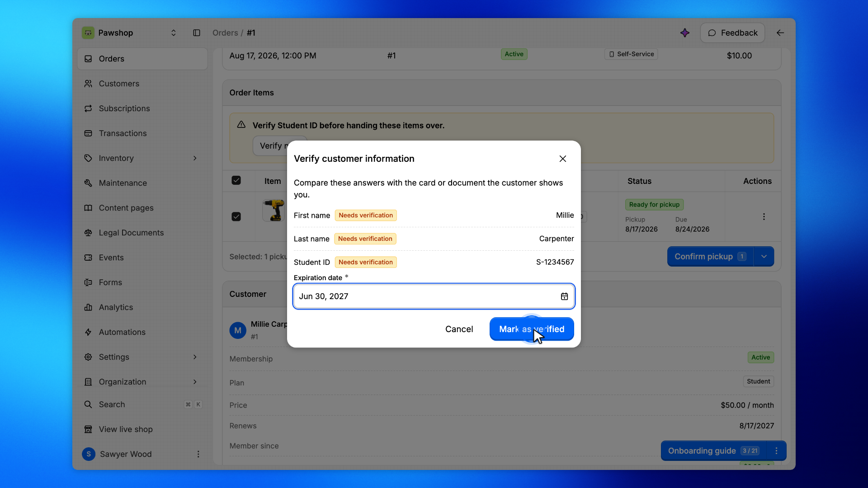Open Orders in the sidebar
The height and width of the screenshot is (488, 868).
[142, 59]
